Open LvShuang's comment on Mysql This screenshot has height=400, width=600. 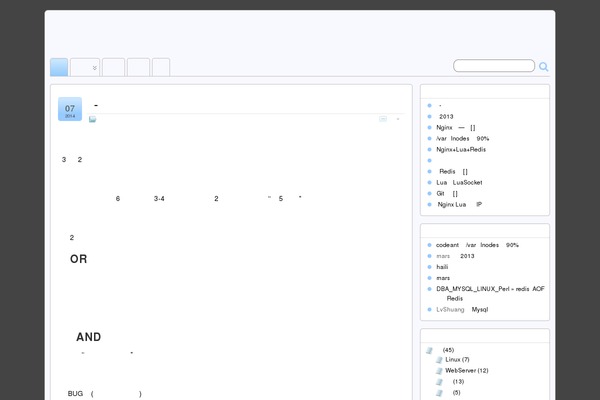point(462,310)
